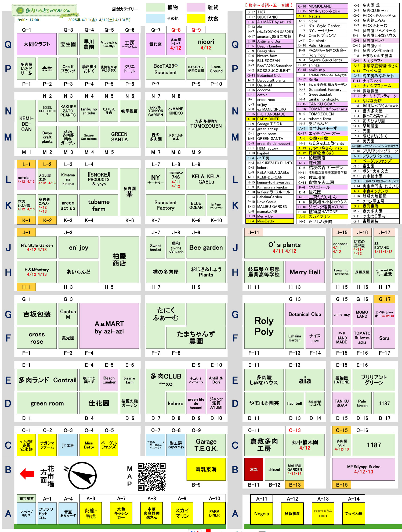Select the green room booth on the map
The height and width of the screenshot is (532, 402).
47,403
